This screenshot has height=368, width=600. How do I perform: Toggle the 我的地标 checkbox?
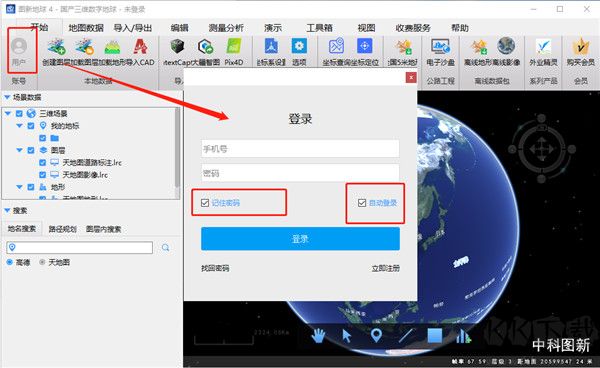click(x=31, y=126)
